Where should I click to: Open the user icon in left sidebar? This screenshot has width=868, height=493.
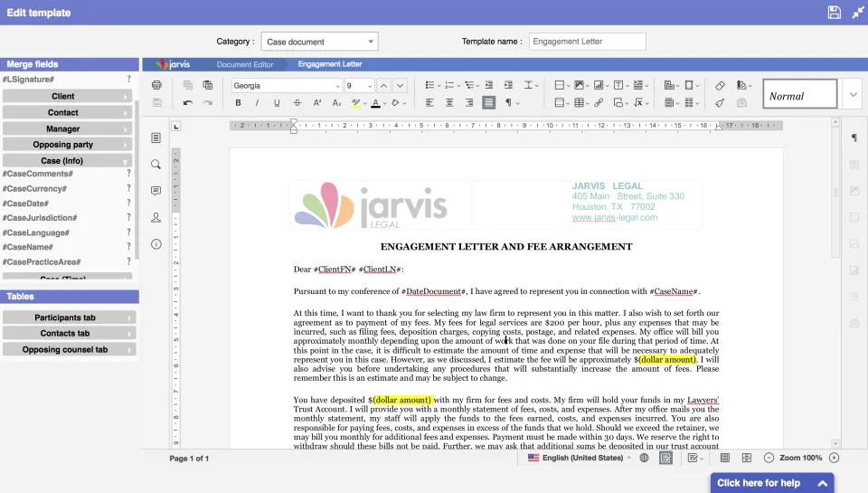(x=156, y=218)
